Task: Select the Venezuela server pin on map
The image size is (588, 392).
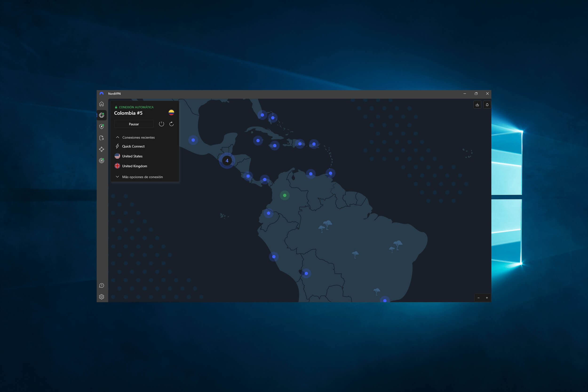Action: click(310, 174)
